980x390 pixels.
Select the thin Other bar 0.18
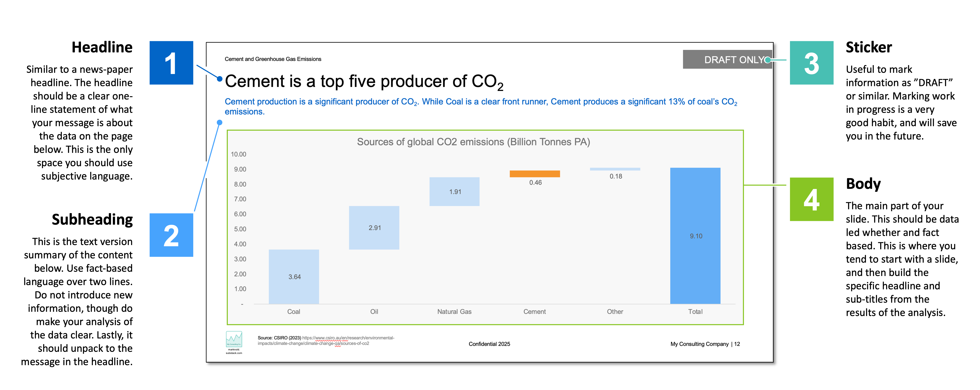coord(615,169)
